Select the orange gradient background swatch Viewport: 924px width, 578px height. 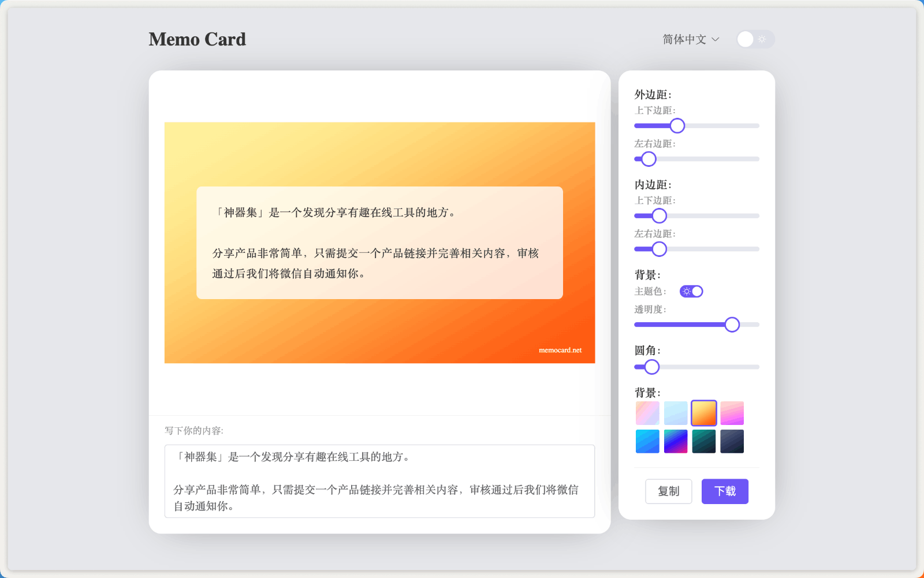pyautogui.click(x=703, y=413)
